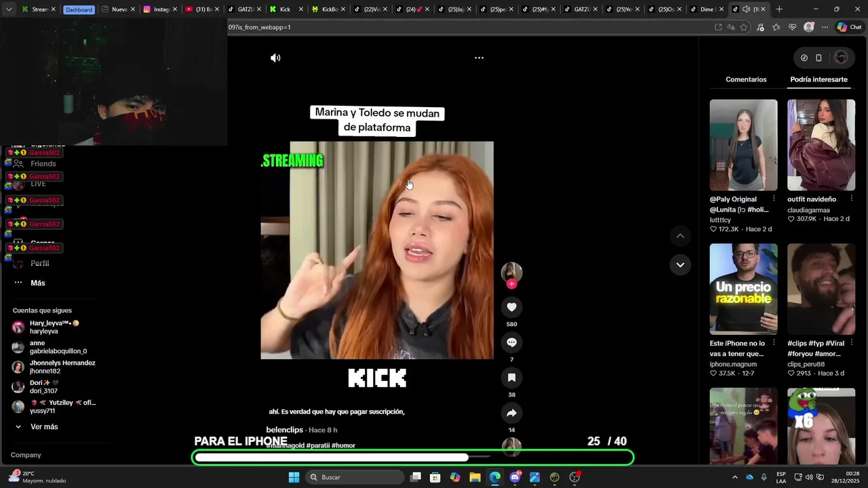Open the @Paly Original recommended video thumbnail
868x488 pixels.
(x=743, y=145)
